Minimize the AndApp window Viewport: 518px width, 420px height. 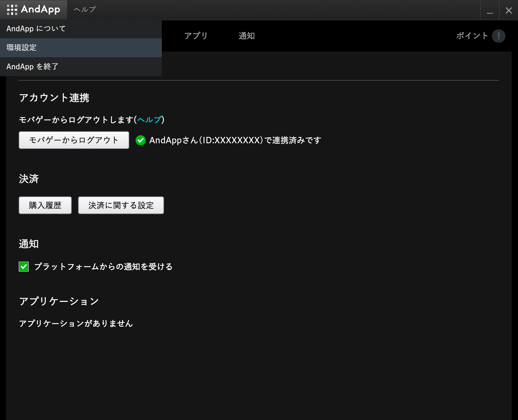click(x=490, y=10)
